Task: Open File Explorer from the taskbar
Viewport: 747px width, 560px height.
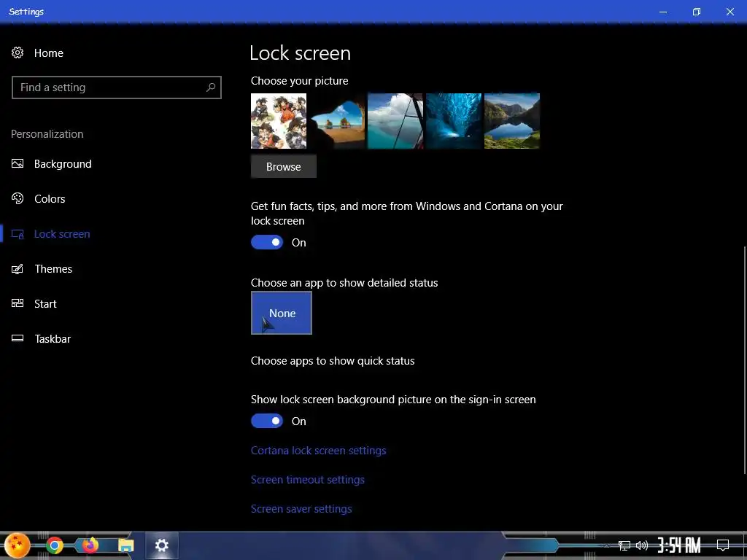Action: pos(125,545)
